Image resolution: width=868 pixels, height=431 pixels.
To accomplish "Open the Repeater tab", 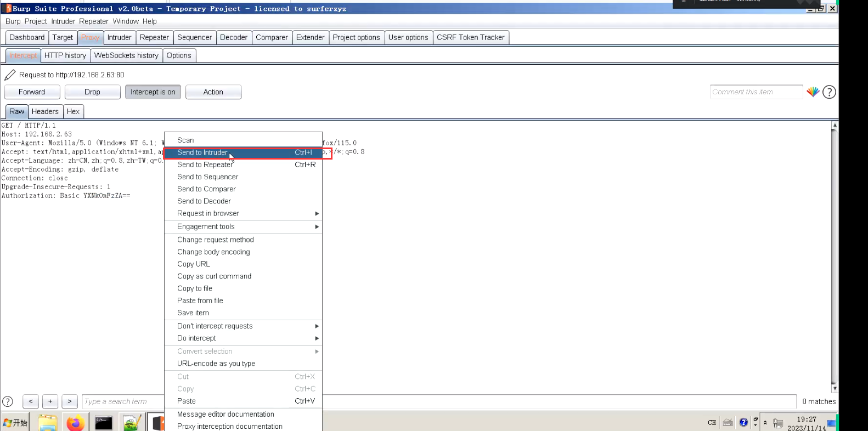I will [154, 37].
